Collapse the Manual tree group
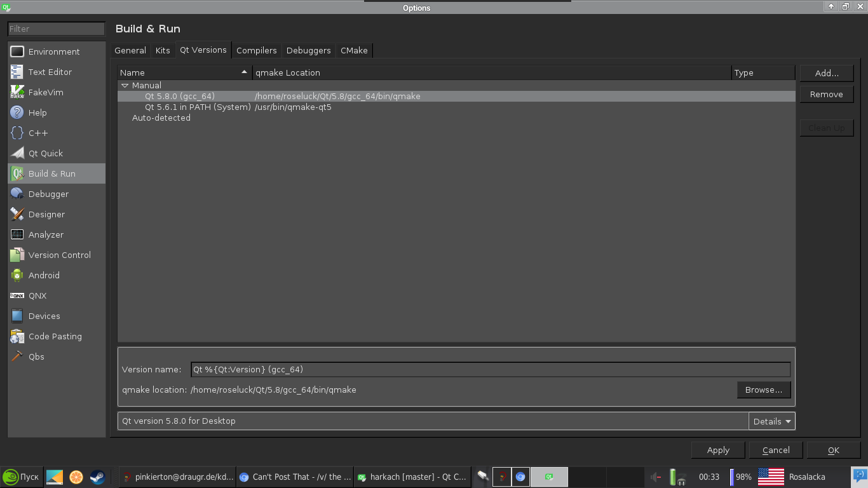 125,85
